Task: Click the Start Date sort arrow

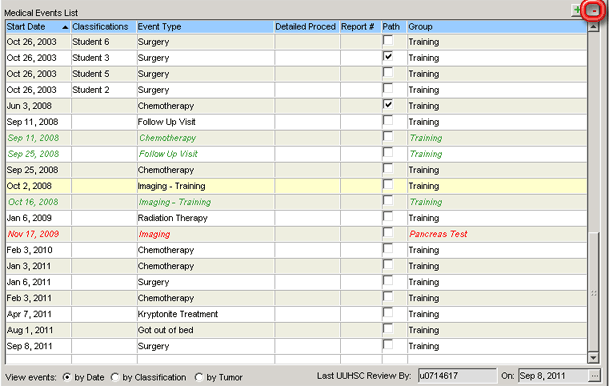Action: [x=65, y=27]
